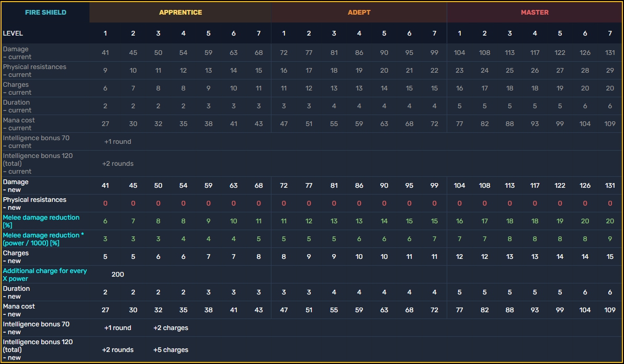Image resolution: width=624 pixels, height=364 pixels.
Task: Click 'Intelligence bonus 70 – new' row label
Action: click(x=36, y=328)
